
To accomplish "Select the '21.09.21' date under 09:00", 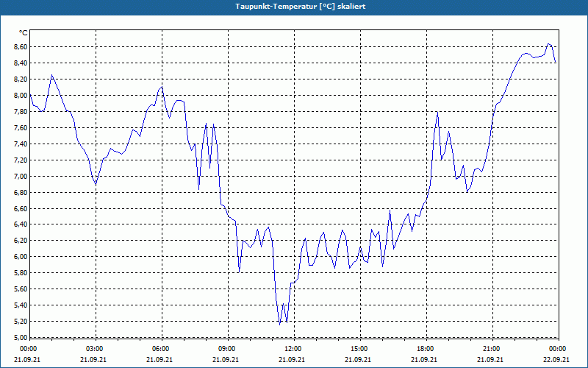I will pyautogui.click(x=226, y=359).
